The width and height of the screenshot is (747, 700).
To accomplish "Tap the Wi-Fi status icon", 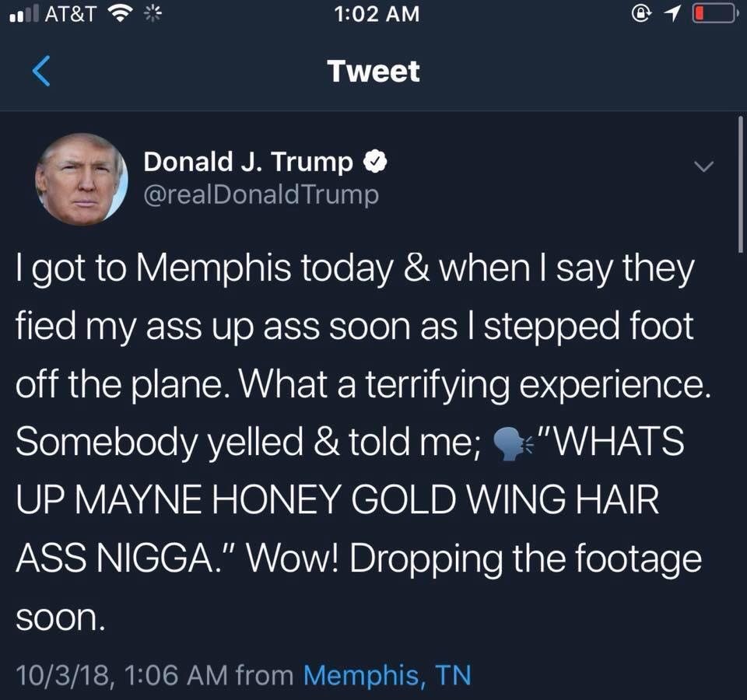I will (121, 13).
